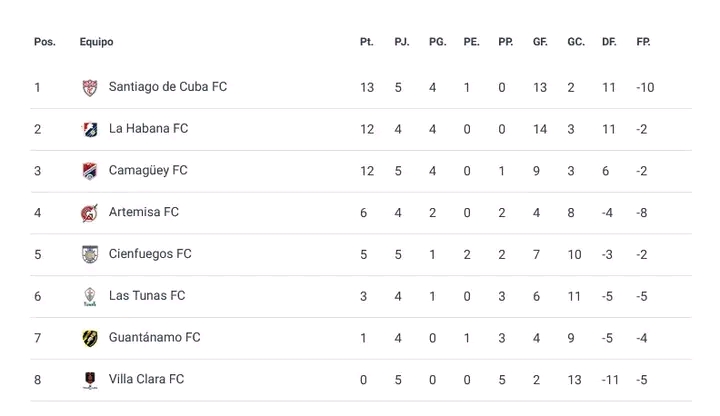Sort by the GF. column header

[540, 42]
